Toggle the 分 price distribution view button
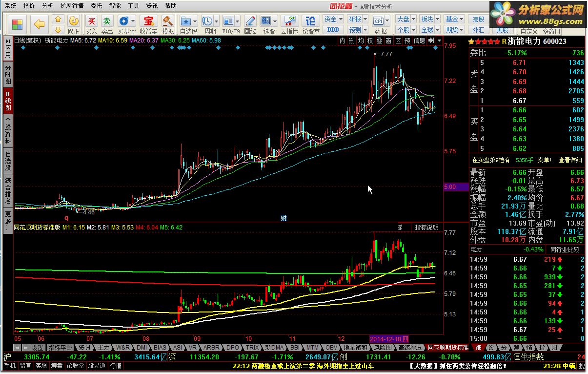The image size is (588, 374). [x=503, y=348]
